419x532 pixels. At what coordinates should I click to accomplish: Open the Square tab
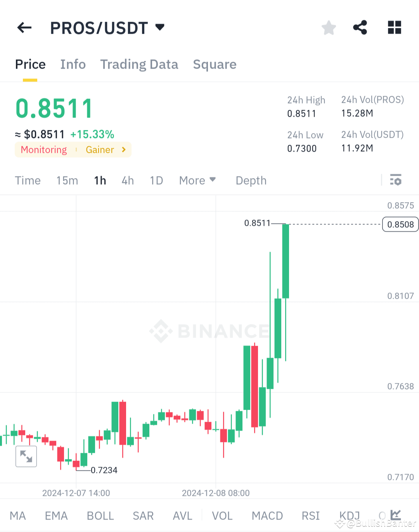point(215,64)
